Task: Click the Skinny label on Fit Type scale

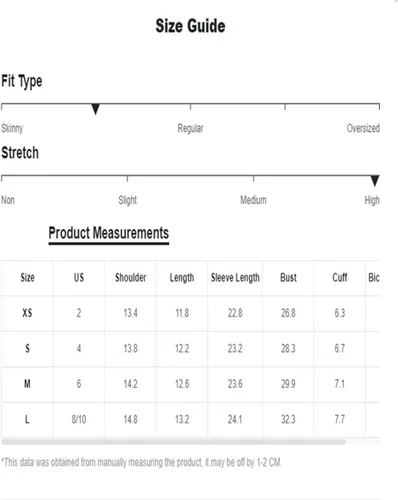Action: tap(12, 128)
